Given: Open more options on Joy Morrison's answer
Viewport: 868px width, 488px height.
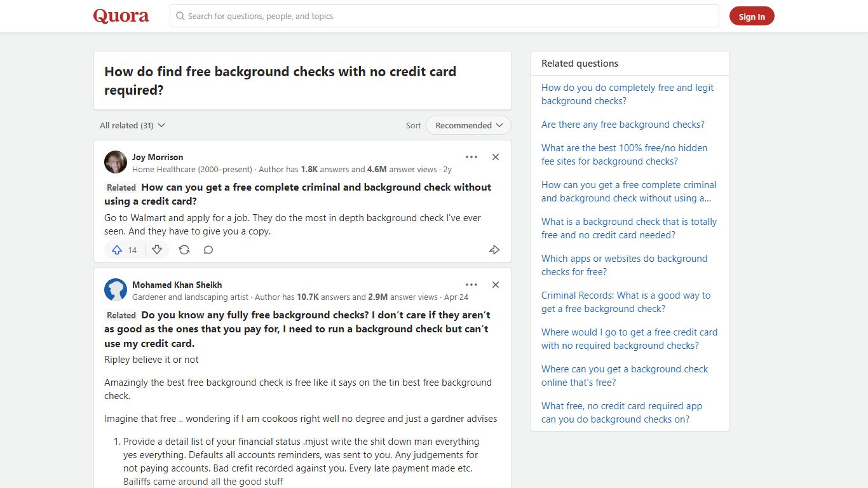Looking at the screenshot, I should point(471,157).
